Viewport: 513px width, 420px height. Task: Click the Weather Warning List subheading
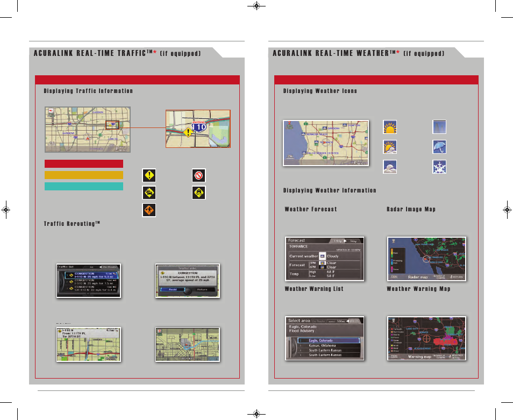click(314, 289)
